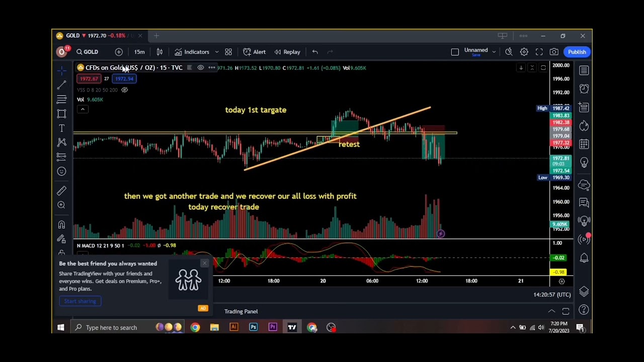Open economic calendar panel in sidebar

584,144
